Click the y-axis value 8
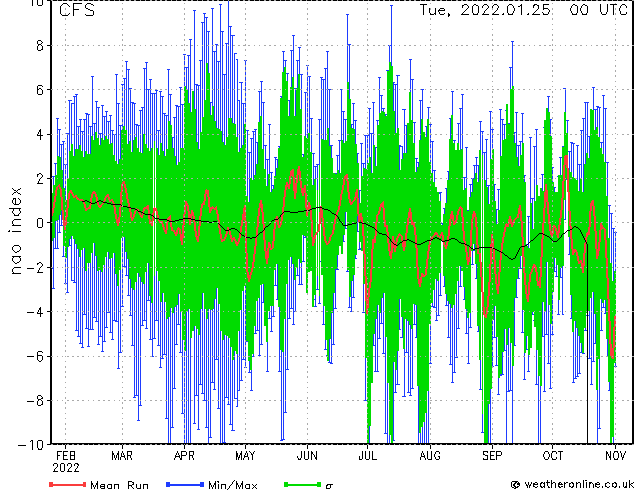This screenshot has height=490, width=634. [40, 46]
